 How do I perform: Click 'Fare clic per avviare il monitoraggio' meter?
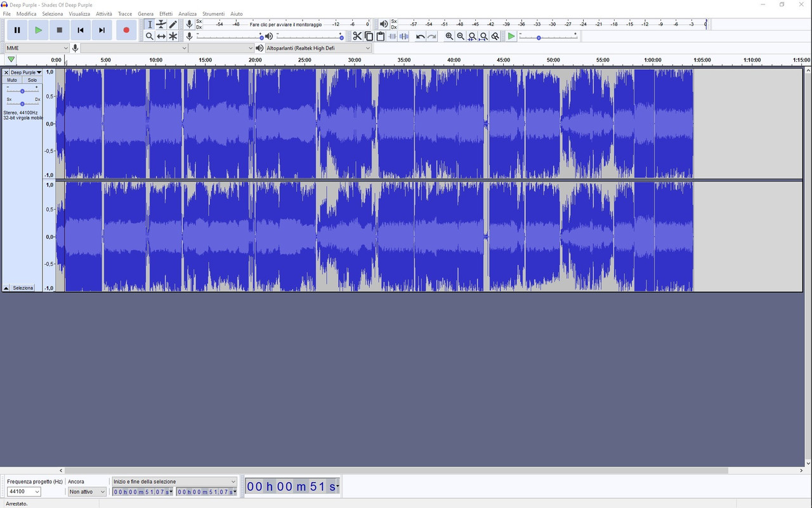[285, 24]
